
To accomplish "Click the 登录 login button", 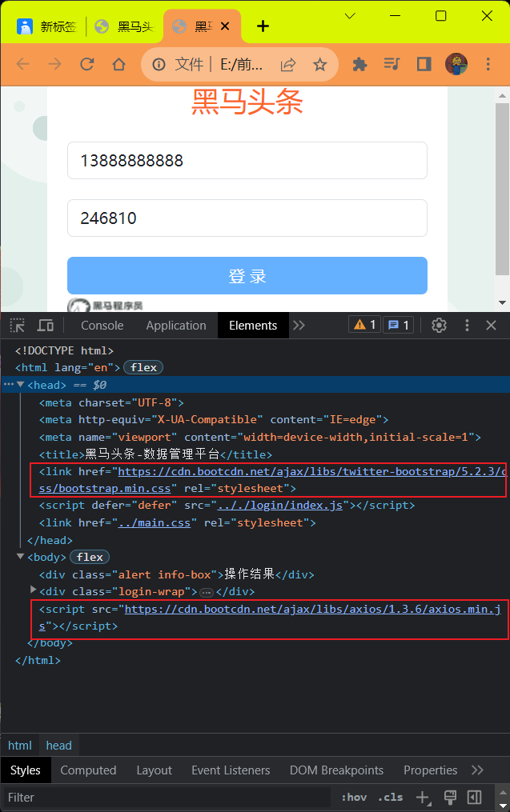I will click(247, 275).
